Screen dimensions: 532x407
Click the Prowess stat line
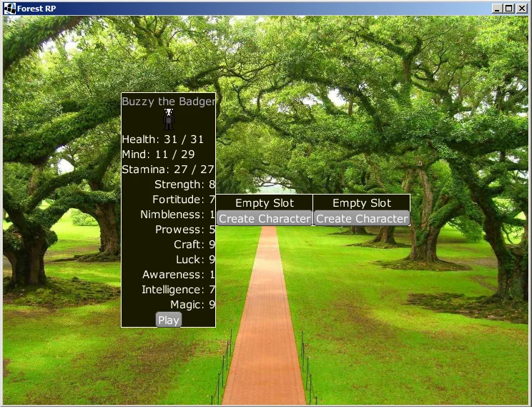[185, 229]
